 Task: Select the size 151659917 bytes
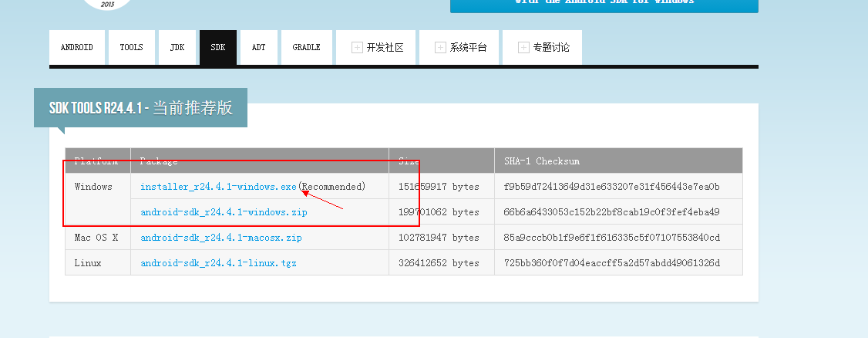[x=439, y=187]
